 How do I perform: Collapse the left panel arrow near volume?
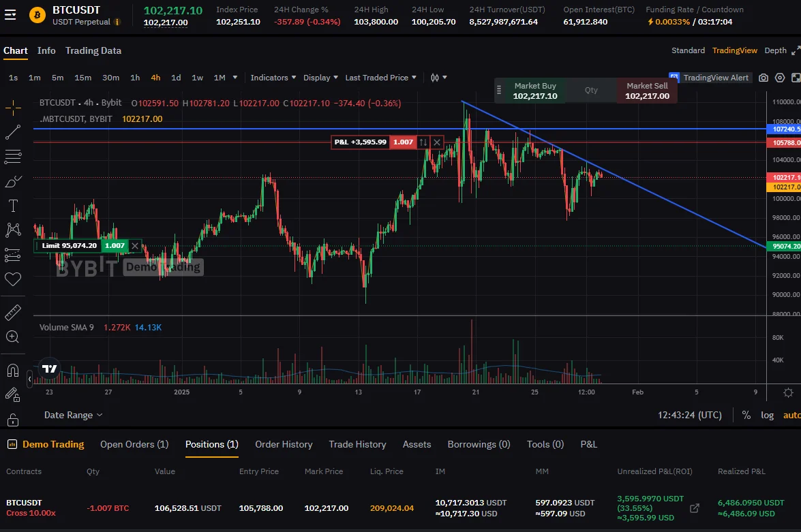point(29,379)
